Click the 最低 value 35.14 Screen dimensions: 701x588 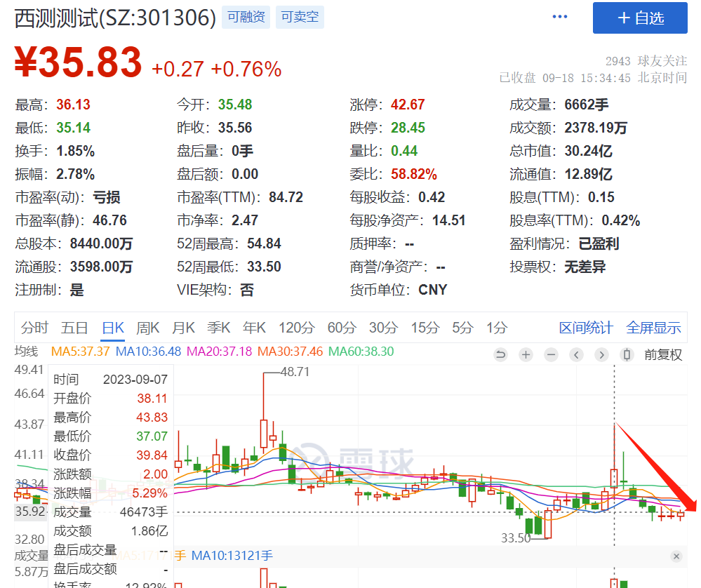tap(73, 128)
